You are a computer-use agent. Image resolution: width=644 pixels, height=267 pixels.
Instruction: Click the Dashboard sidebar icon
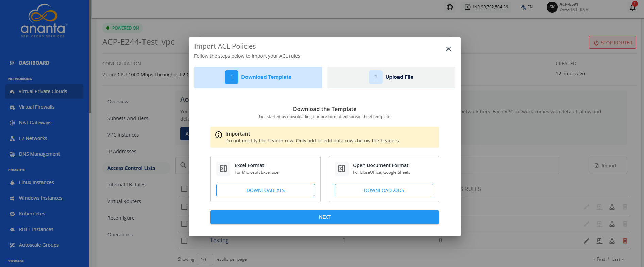point(12,63)
